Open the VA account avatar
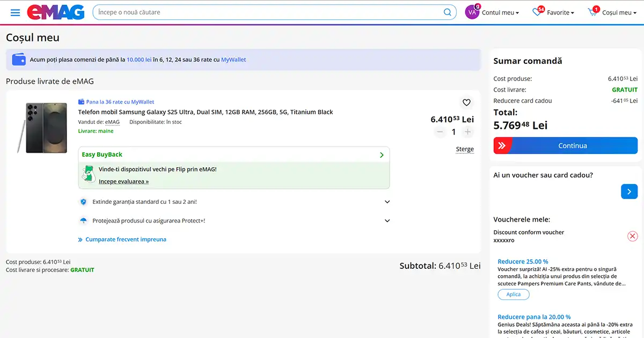The width and height of the screenshot is (644, 338). 472,12
